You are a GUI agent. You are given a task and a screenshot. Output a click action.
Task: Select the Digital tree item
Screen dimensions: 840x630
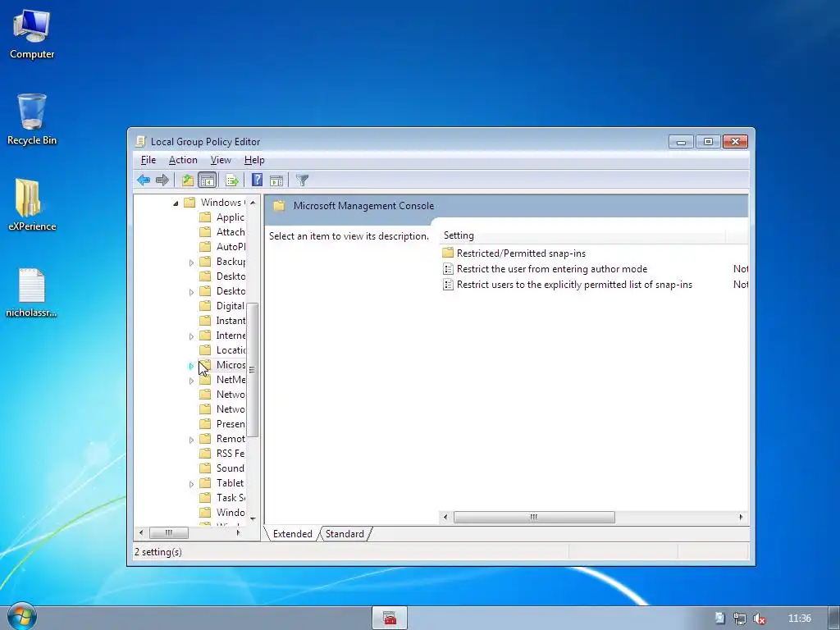tap(231, 305)
